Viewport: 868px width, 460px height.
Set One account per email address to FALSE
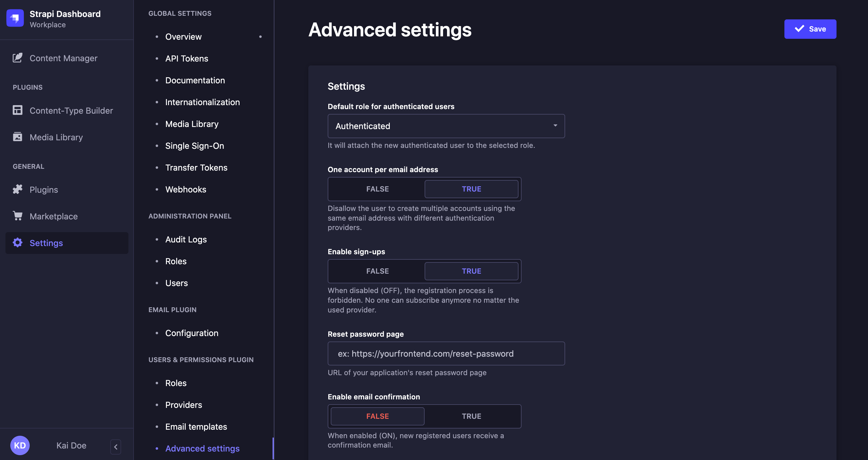377,189
